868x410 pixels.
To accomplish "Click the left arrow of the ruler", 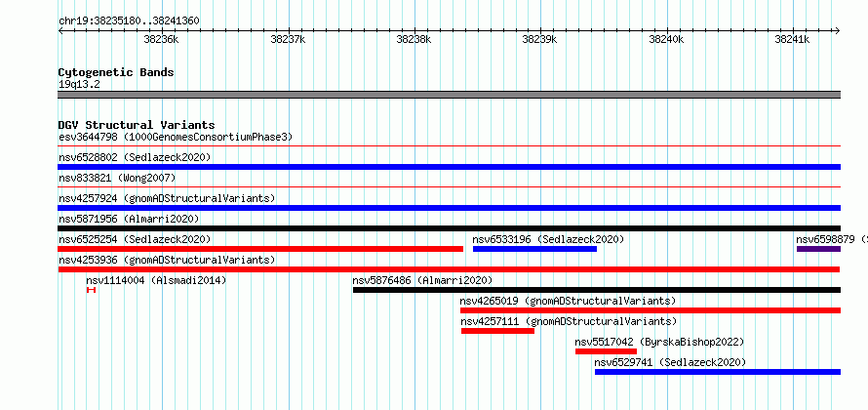I will [60, 30].
